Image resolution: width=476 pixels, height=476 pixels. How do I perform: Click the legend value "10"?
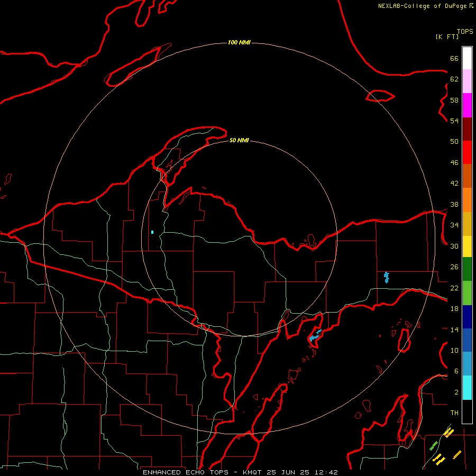(x=454, y=350)
